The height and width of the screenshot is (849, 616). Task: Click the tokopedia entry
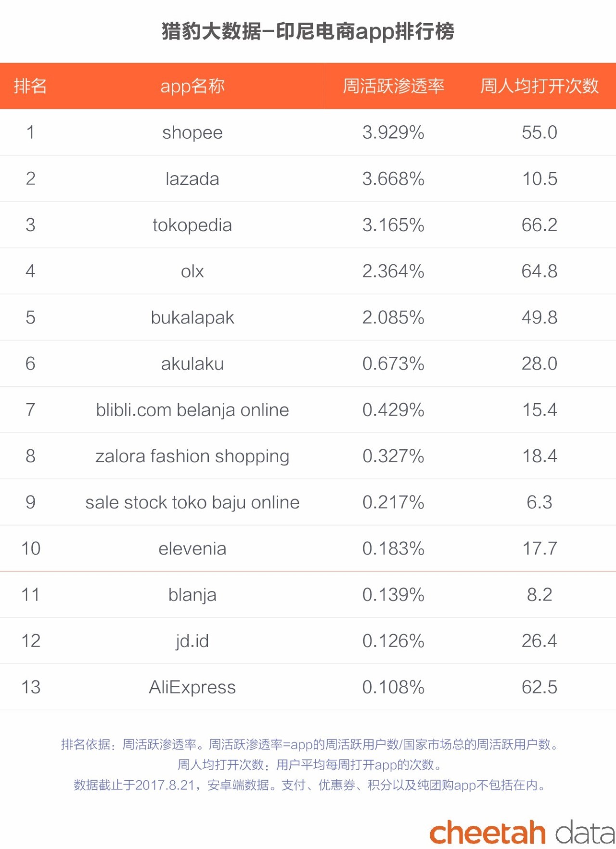(192, 225)
